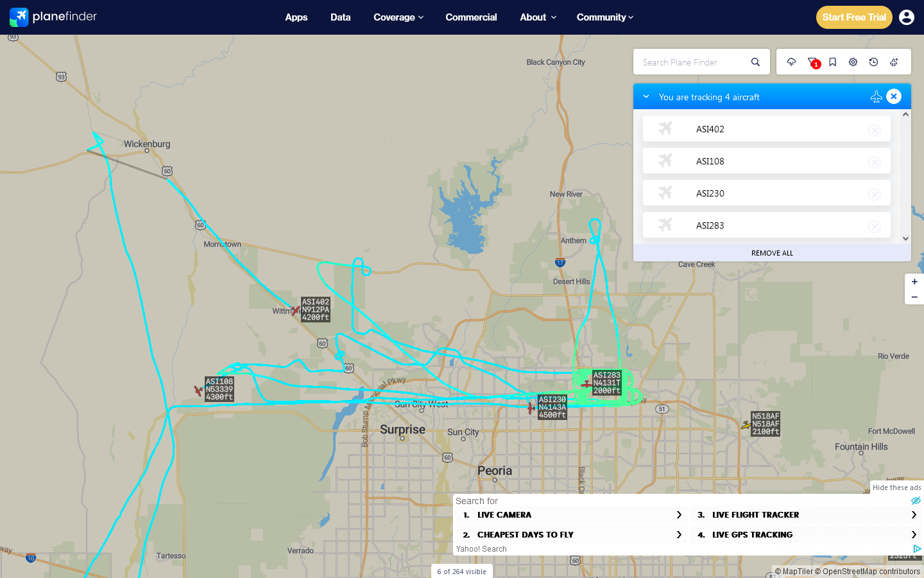Remove ASI283 from the tracking list

coord(874,226)
